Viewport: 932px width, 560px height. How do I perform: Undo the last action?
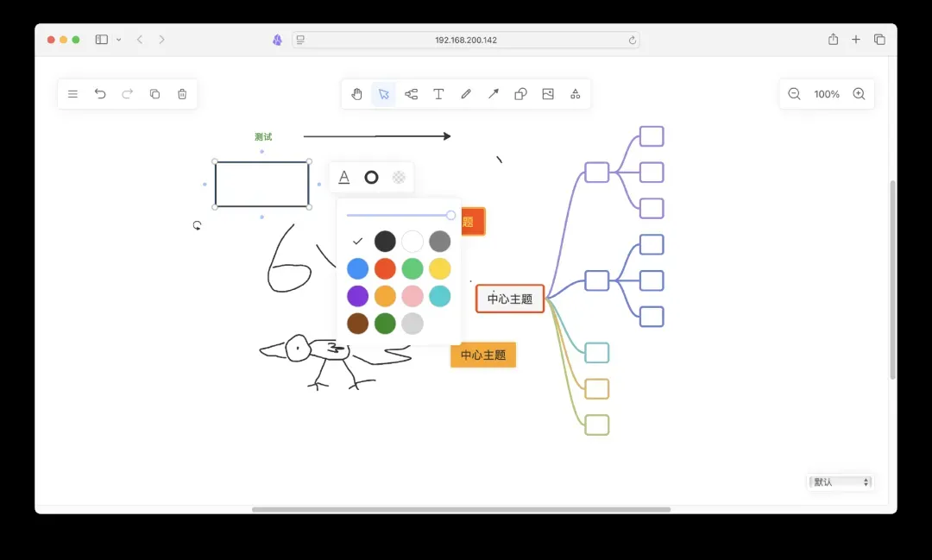click(x=100, y=94)
